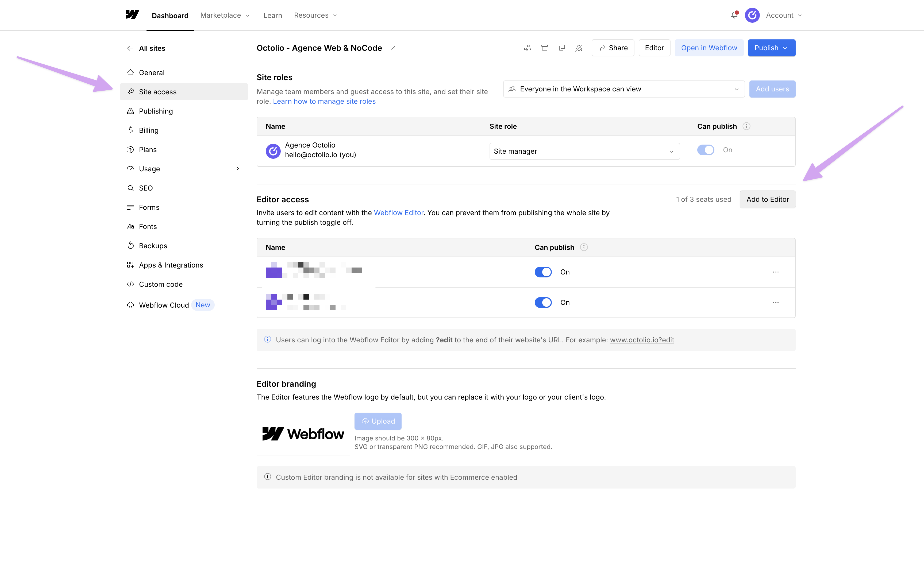Open Everyone in the Workspace can view dropdown
The width and height of the screenshot is (924, 577).
pyautogui.click(x=624, y=89)
